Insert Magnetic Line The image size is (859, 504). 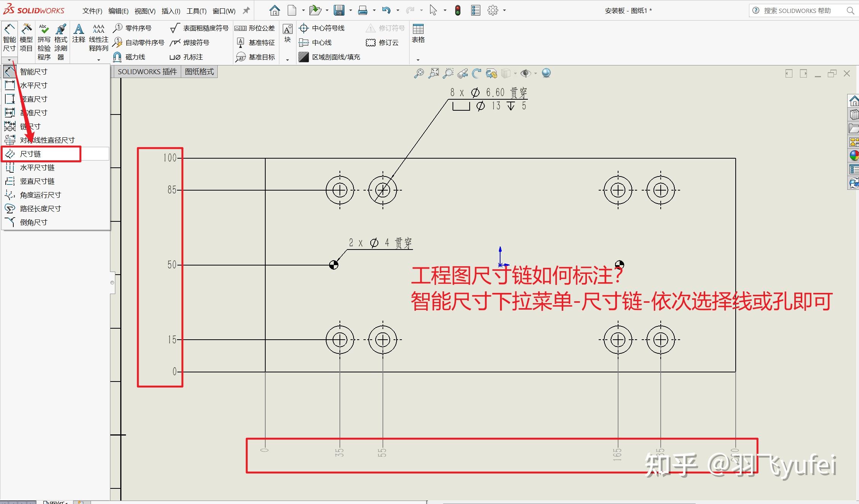[129, 57]
